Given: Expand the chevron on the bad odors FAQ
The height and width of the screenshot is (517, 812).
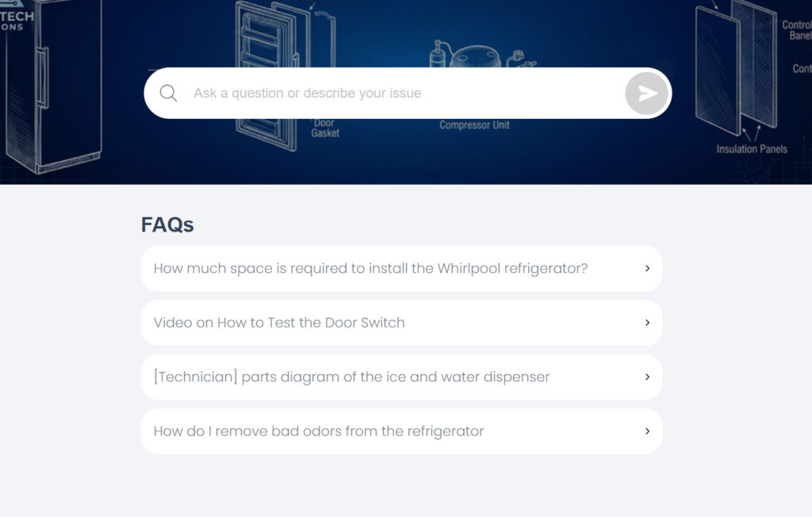Looking at the screenshot, I should pyautogui.click(x=647, y=431).
